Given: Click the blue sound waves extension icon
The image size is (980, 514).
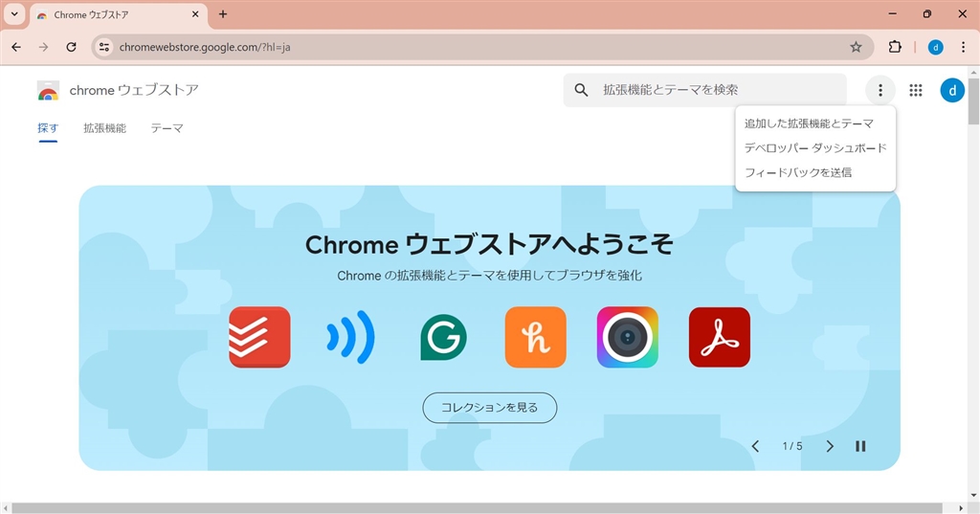Looking at the screenshot, I should pyautogui.click(x=351, y=337).
